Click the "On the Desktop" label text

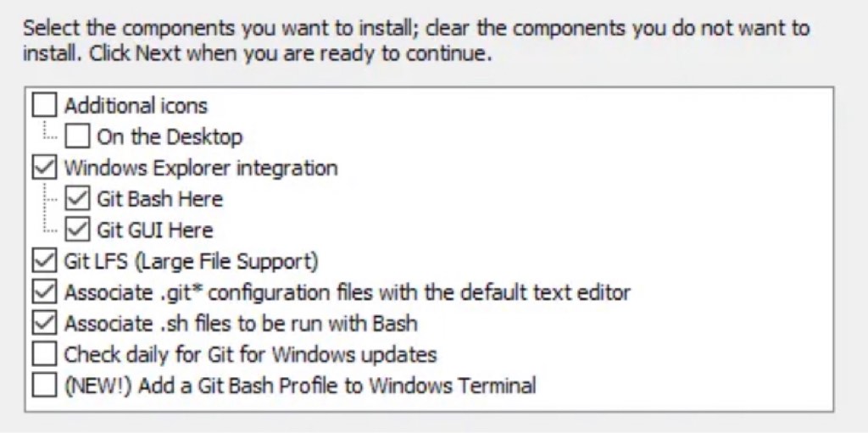click(x=170, y=136)
